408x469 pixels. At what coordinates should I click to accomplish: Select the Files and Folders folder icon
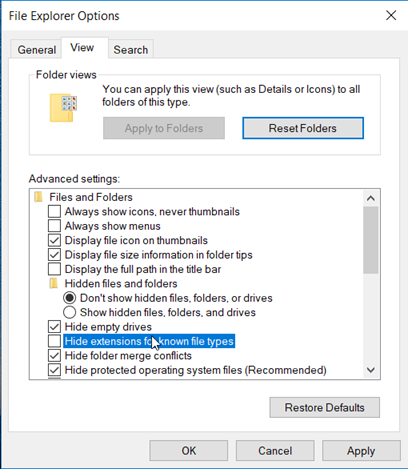tap(39, 197)
